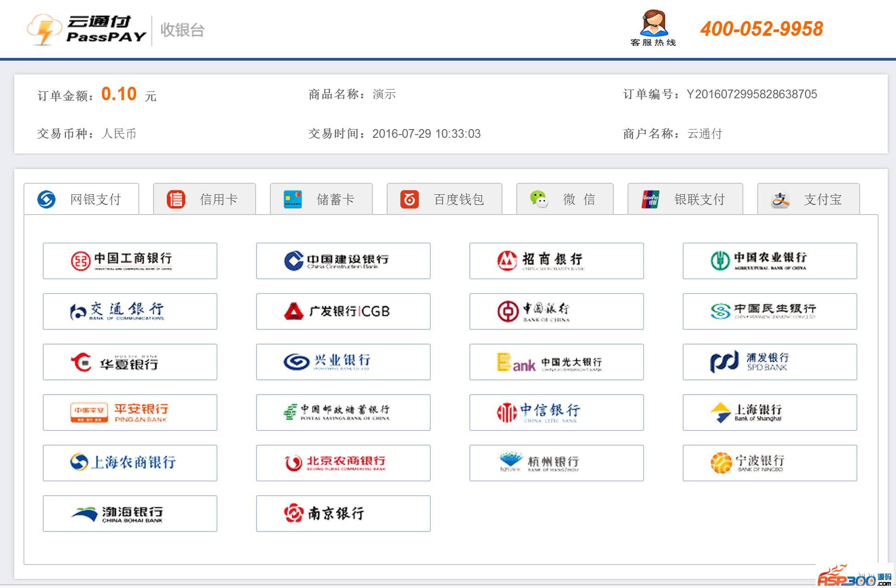Click the customer service hotline avatar icon
The width and height of the screenshot is (896, 588).
pyautogui.click(x=653, y=24)
